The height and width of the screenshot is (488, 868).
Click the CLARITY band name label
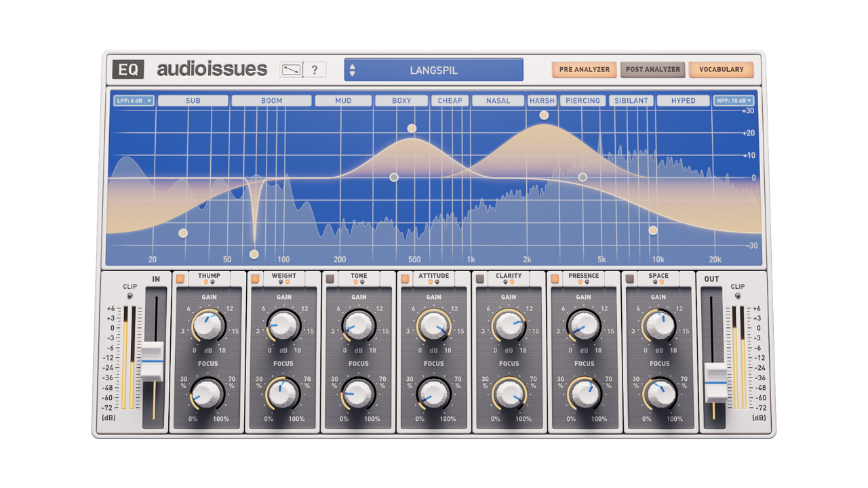(x=509, y=276)
